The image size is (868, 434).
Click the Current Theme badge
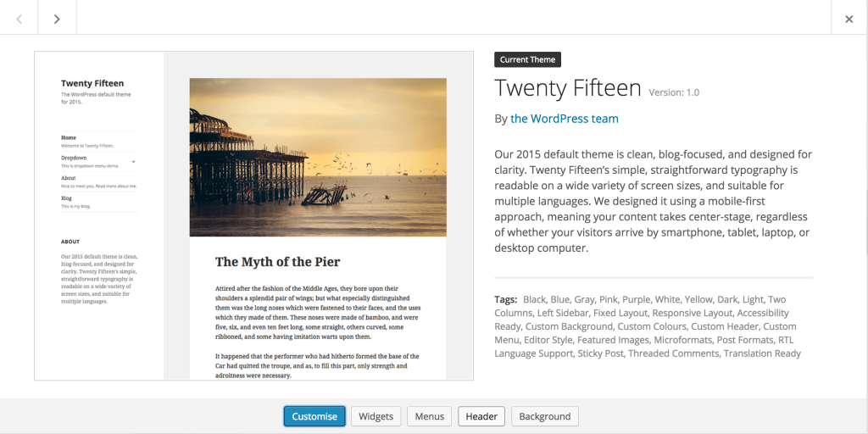[x=527, y=59]
